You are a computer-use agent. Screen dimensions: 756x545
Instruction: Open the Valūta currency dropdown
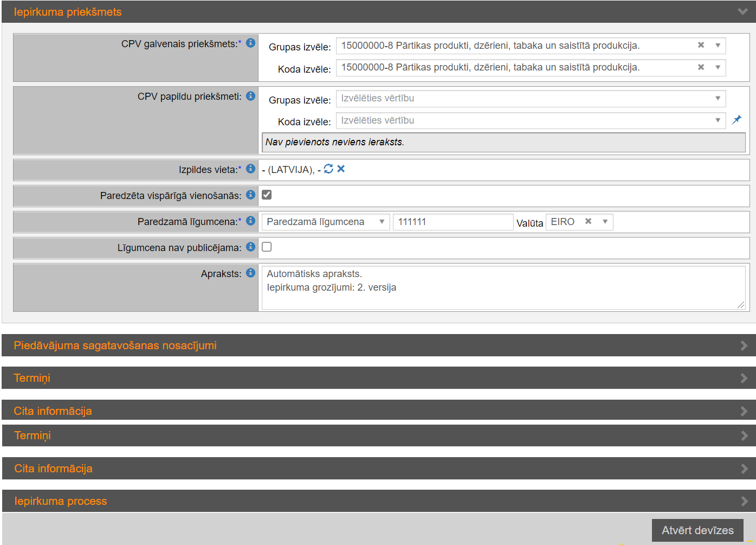pos(605,222)
